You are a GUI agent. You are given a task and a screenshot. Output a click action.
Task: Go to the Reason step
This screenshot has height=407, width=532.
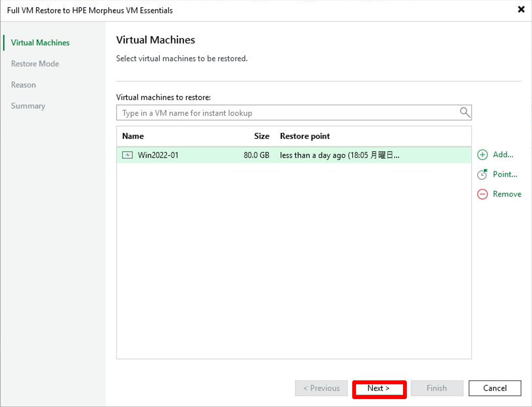pos(23,85)
